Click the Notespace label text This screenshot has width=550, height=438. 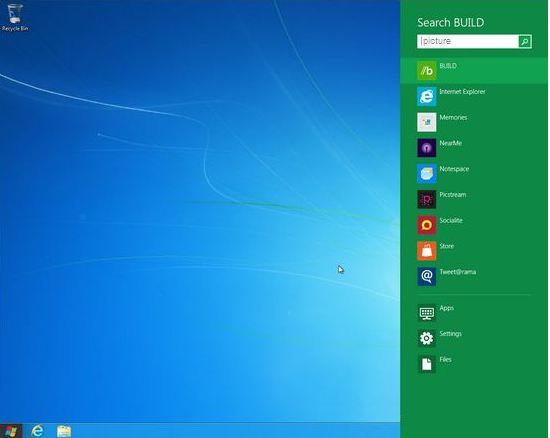point(454,169)
